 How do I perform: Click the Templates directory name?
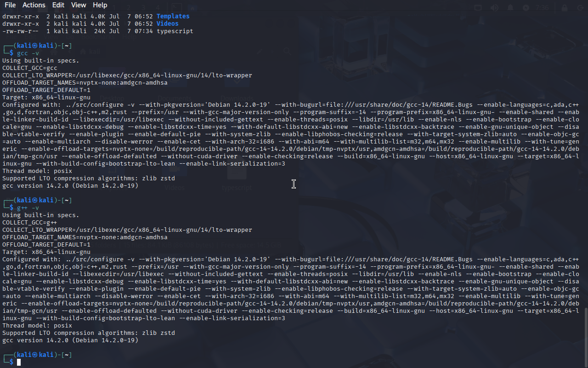click(x=173, y=16)
